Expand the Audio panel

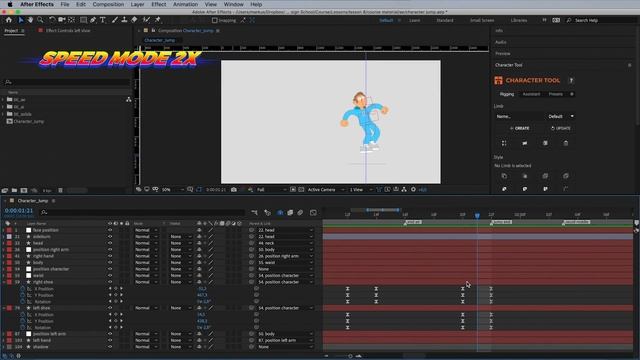[x=501, y=42]
